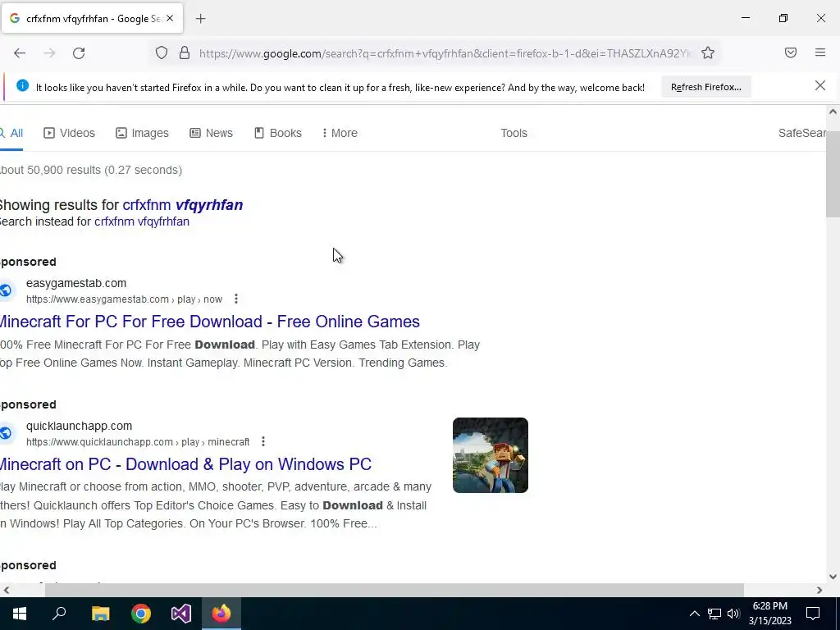Screen dimensions: 840x630
Task: Switch to the News search tab
Action: 211,133
